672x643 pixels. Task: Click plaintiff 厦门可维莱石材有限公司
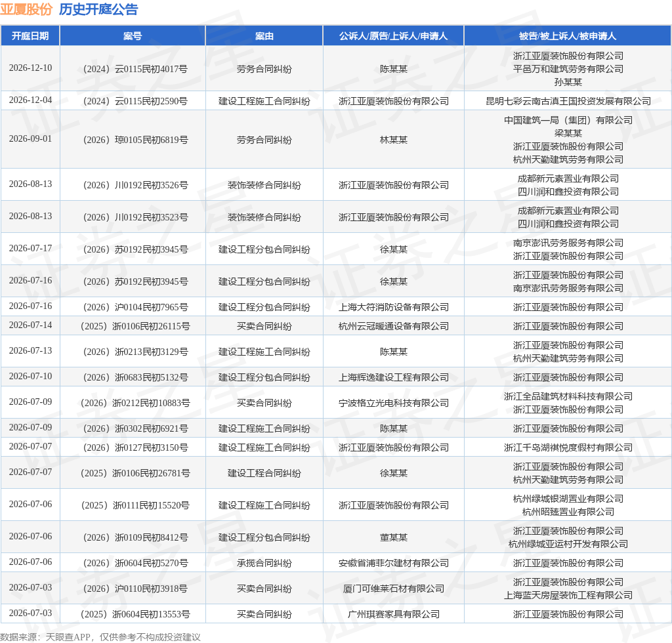click(x=394, y=589)
